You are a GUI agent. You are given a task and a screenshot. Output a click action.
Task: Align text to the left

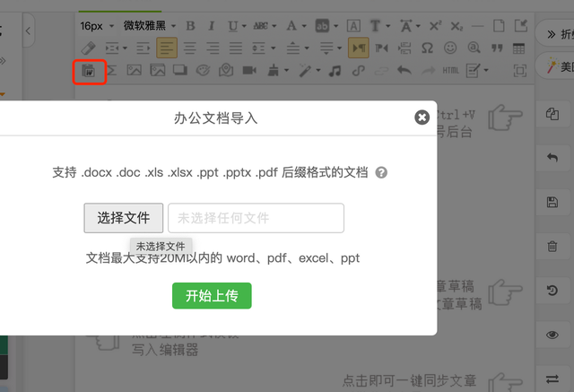click(x=167, y=48)
